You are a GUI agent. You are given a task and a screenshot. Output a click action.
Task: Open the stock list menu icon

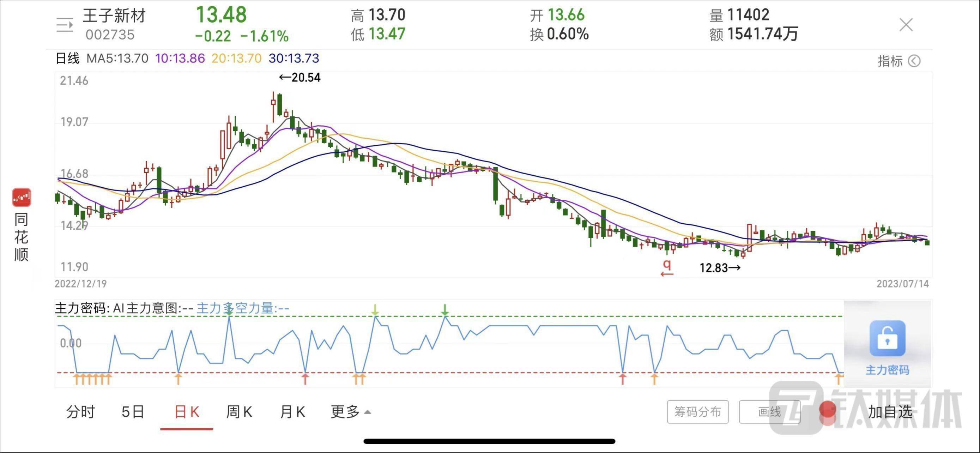coord(65,25)
